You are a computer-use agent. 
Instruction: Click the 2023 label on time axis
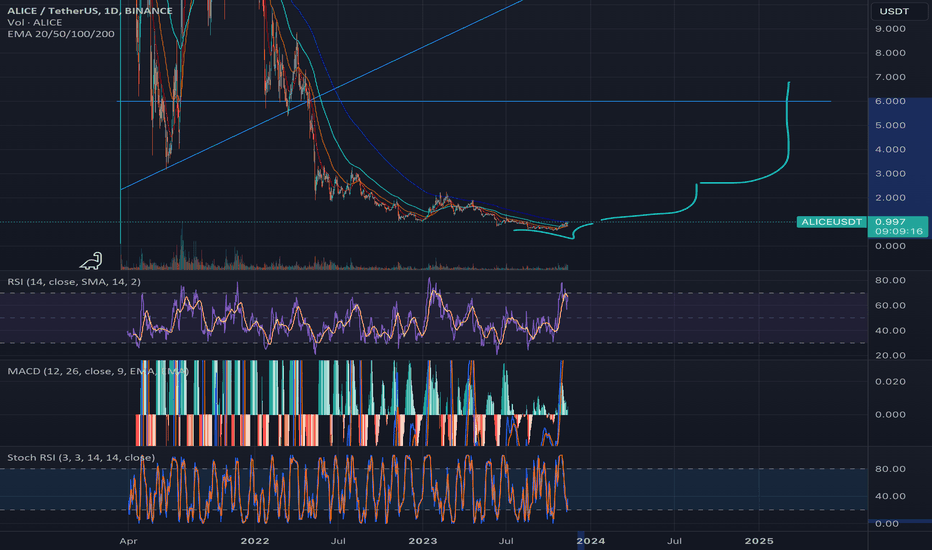[423, 541]
